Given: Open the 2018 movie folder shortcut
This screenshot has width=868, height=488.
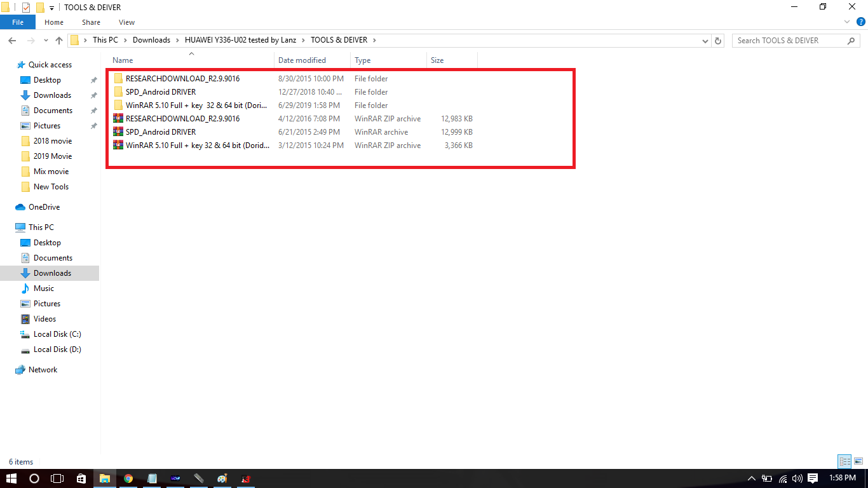Looking at the screenshot, I should (x=52, y=141).
